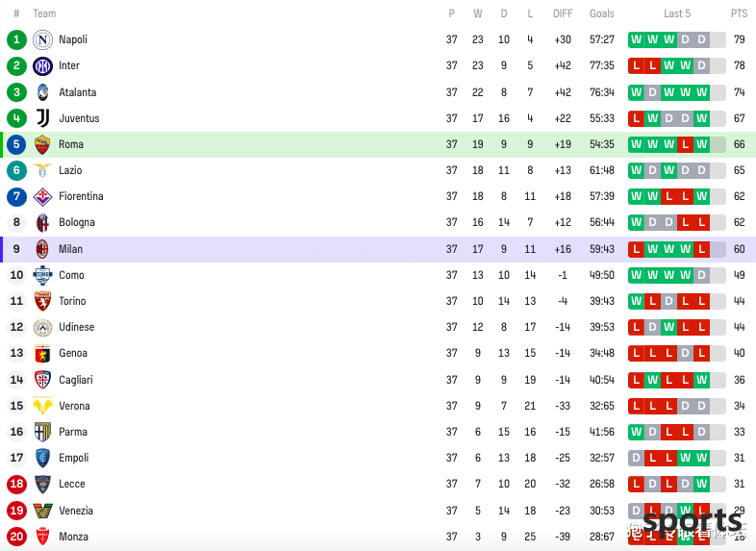Click the Verona yellow crest icon

click(42, 406)
